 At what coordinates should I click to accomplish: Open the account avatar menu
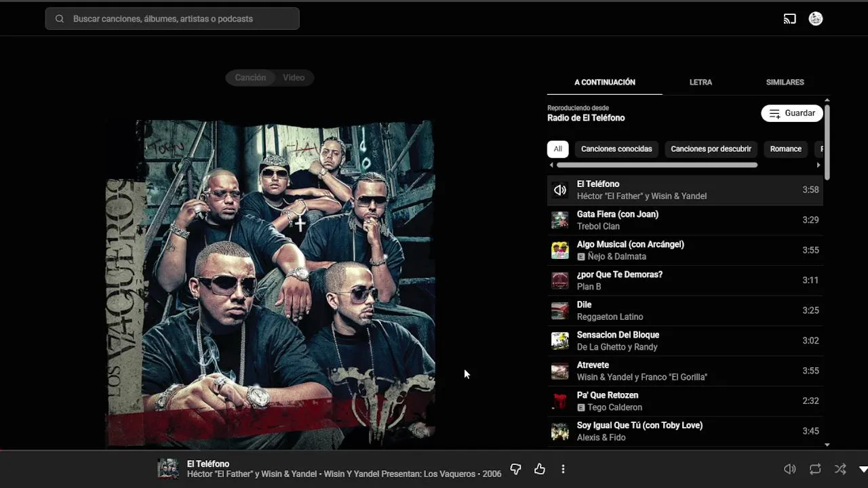click(x=816, y=19)
